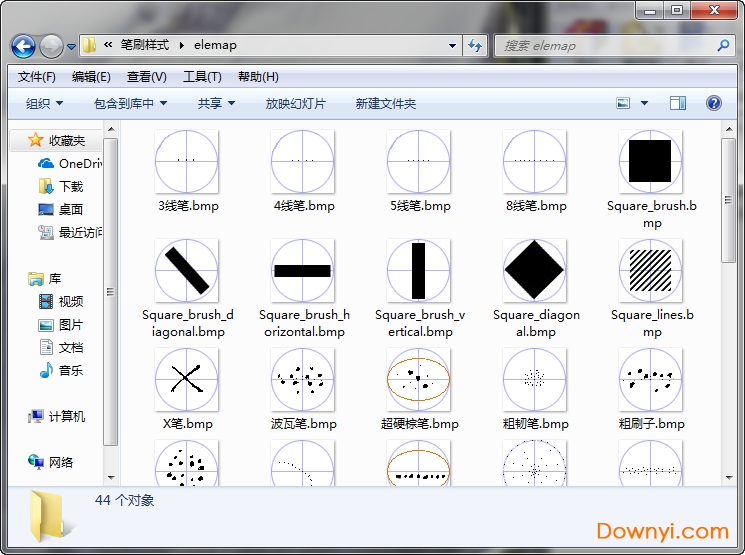This screenshot has height=555, width=745.
Task: Click the refresh button beside address bar
Action: coord(475,46)
